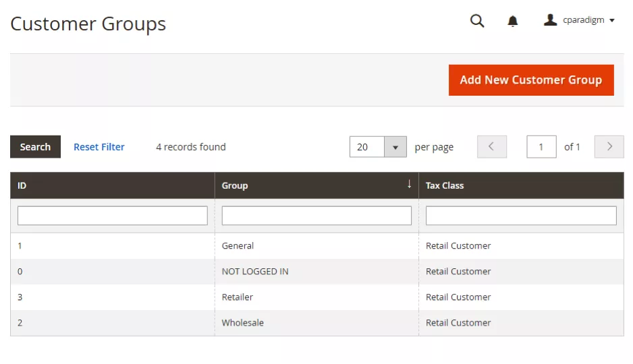The height and width of the screenshot is (364, 633).
Task: Go to next page arrow
Action: pyautogui.click(x=609, y=147)
